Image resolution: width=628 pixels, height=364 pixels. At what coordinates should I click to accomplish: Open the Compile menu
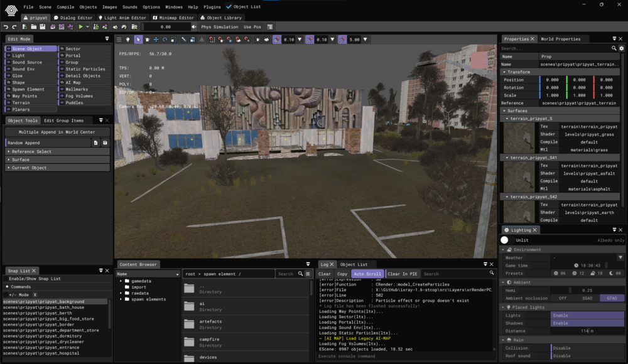click(x=65, y=7)
